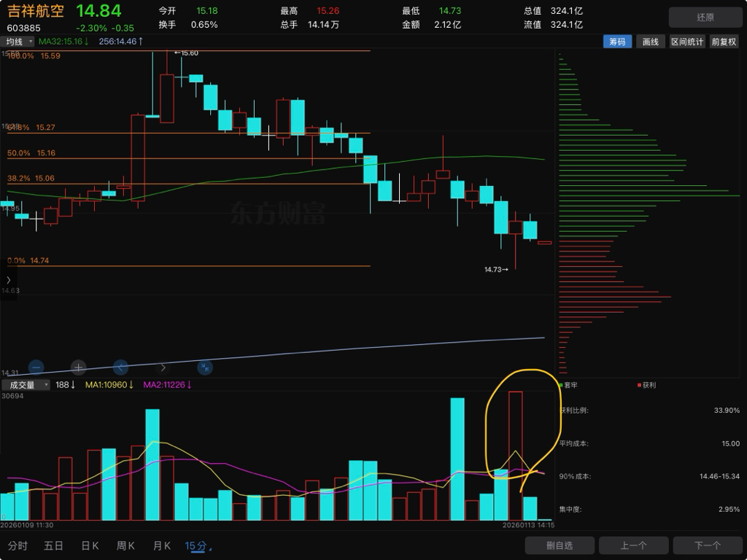Expand the left side panel chevron
This screenshot has width=747, height=560.
(x=8, y=280)
